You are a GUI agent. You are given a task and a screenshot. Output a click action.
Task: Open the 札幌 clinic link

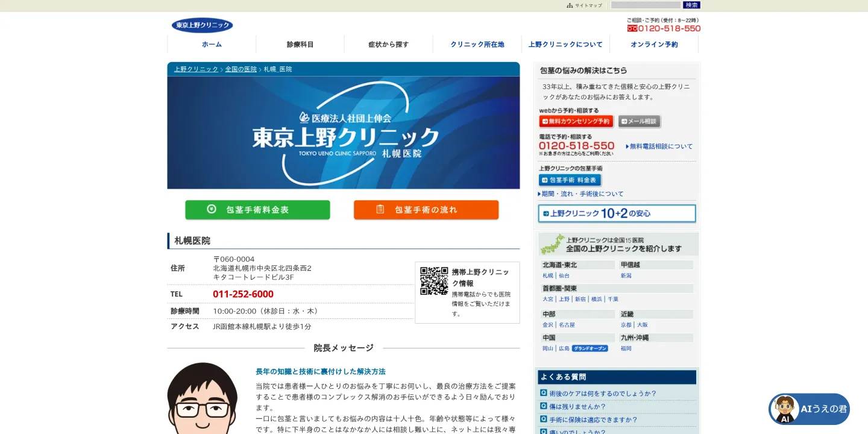point(548,275)
